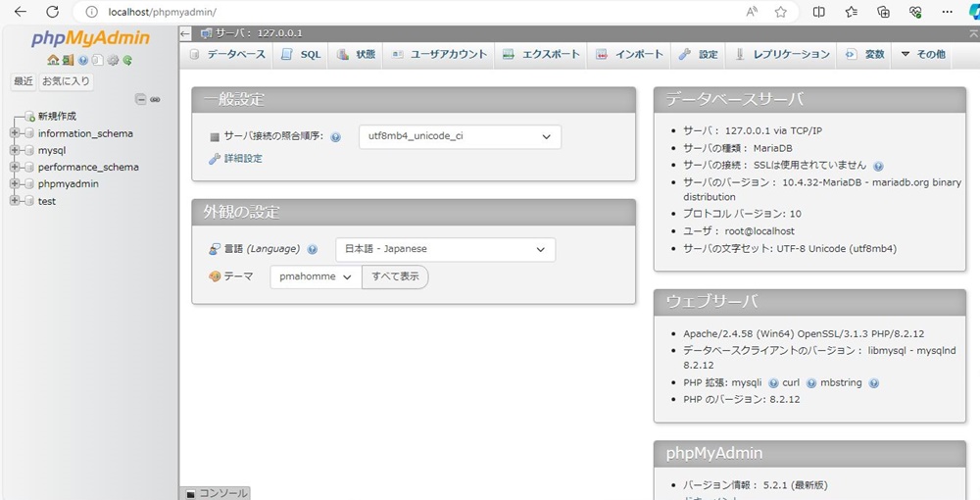Click the phpMyAdmin logo

tap(90, 39)
